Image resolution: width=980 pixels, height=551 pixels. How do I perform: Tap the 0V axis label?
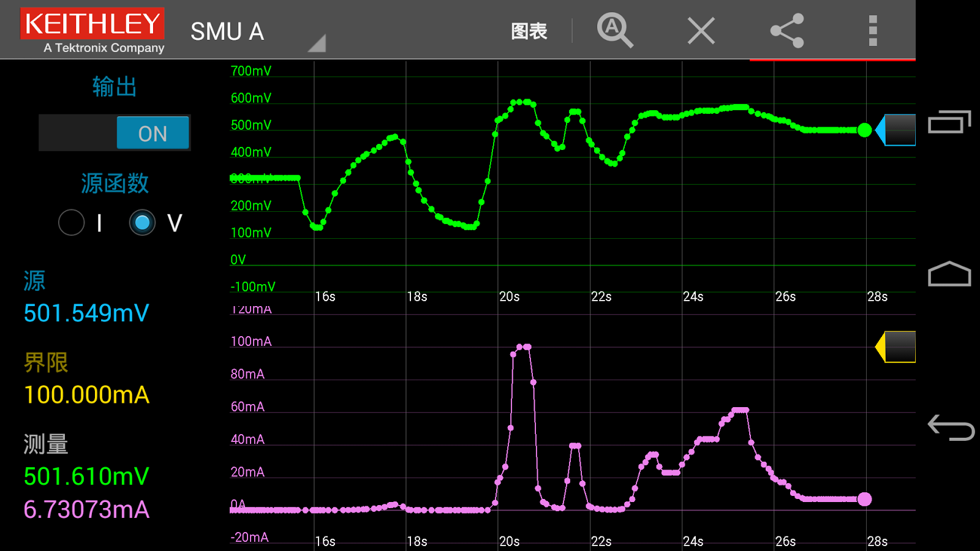click(x=238, y=260)
